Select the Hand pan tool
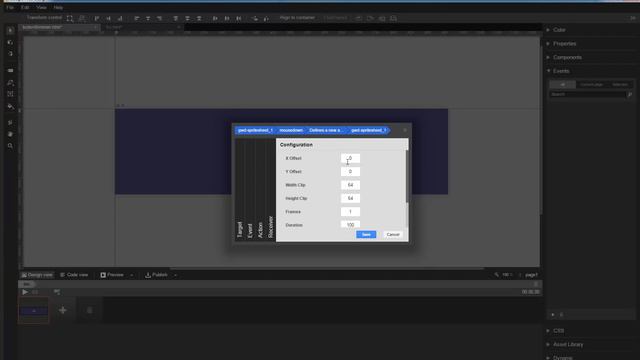This screenshot has width=640, height=360. coord(11,134)
